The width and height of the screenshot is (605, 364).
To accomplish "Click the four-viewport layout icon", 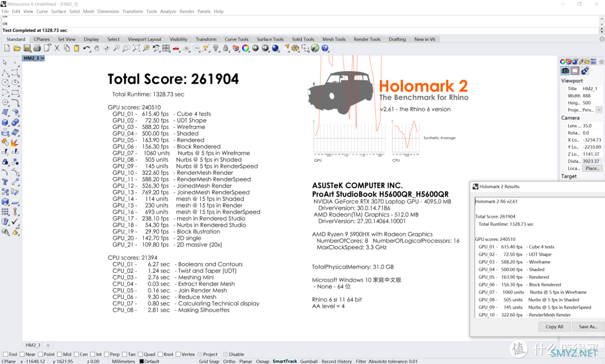I will [166, 48].
